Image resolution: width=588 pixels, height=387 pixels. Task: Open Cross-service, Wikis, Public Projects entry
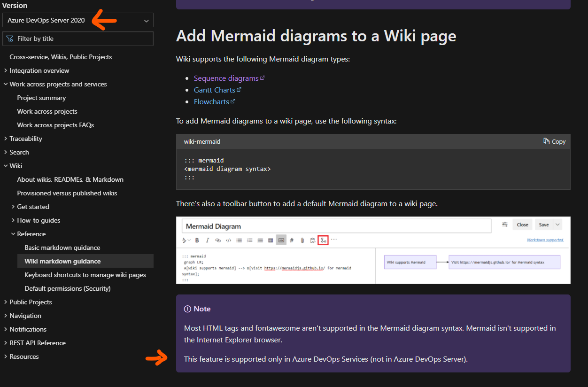click(x=61, y=57)
